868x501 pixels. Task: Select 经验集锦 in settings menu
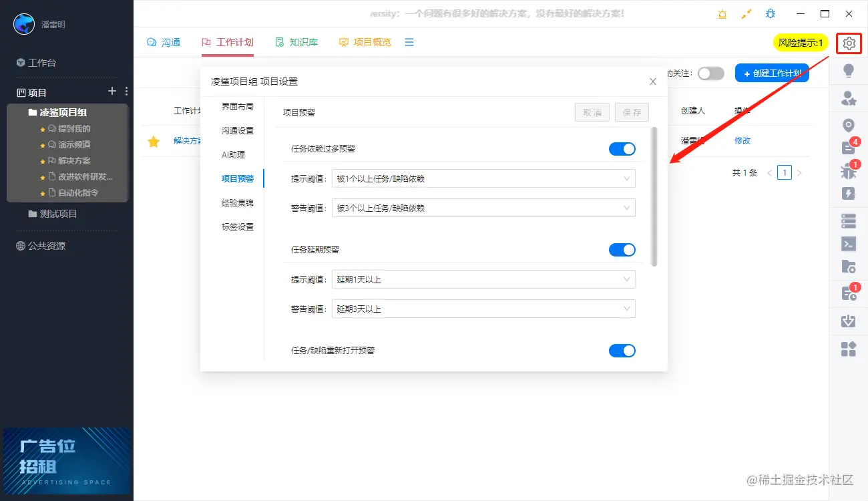238,202
